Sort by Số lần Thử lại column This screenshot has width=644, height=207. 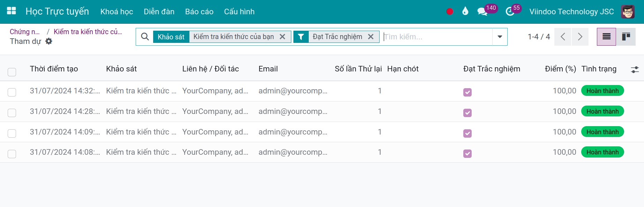pos(358,69)
